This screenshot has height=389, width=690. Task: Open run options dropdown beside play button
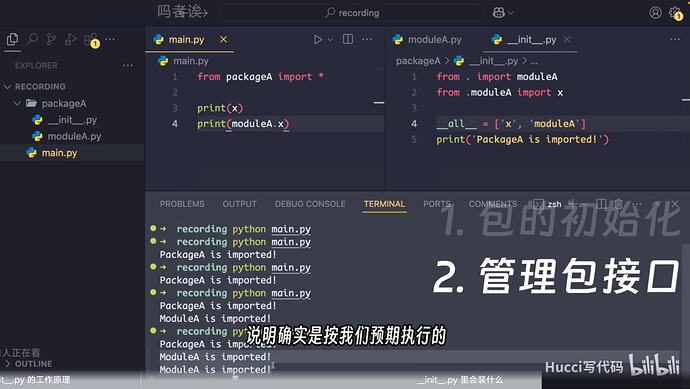(330, 40)
